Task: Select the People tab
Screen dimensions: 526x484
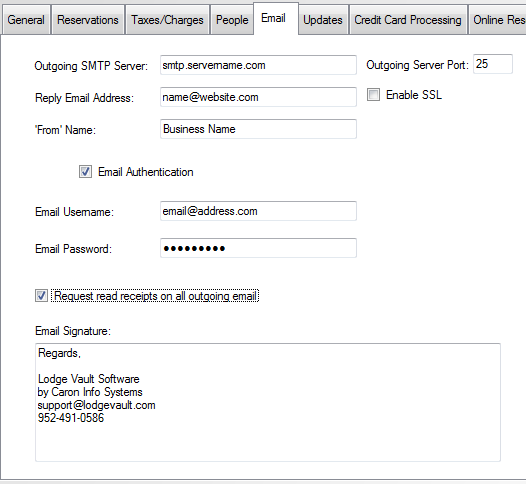Action: pos(232,20)
